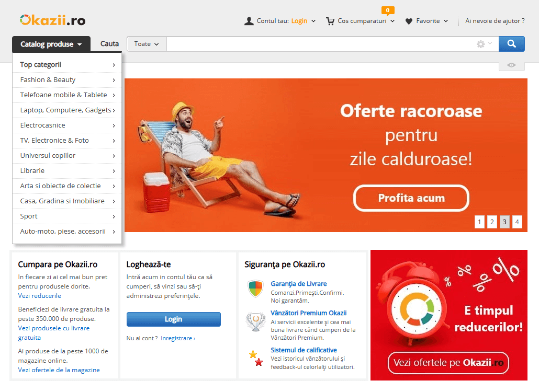This screenshot has width=539, height=392.
Task: Click in the search text field
Action: (x=320, y=44)
